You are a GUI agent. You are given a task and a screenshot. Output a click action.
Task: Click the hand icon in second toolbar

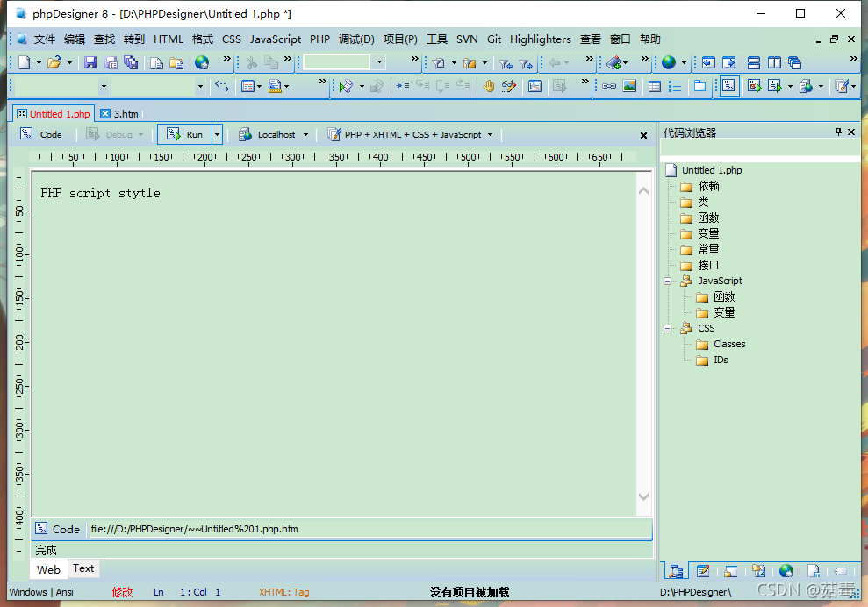pyautogui.click(x=488, y=86)
